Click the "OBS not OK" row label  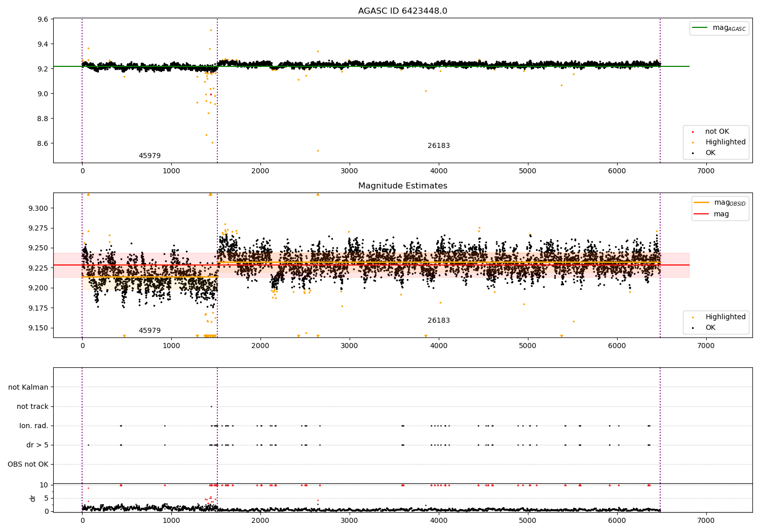[x=28, y=465]
